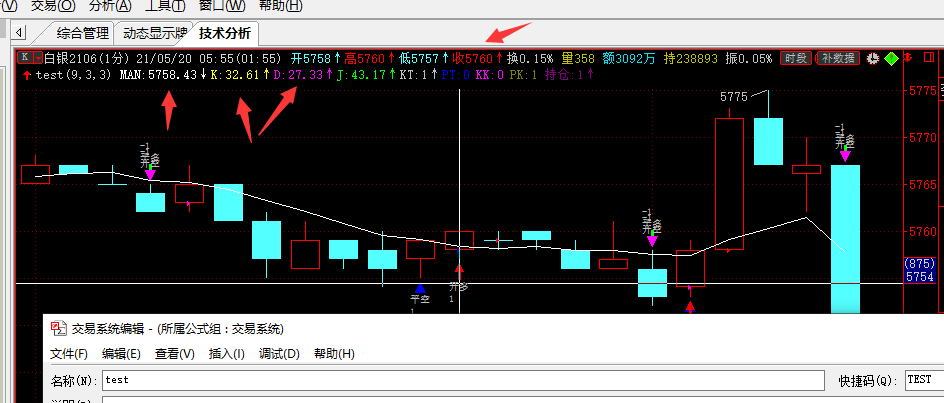Viewport: 944px width, 403px height.
Task: Click the MAN:5758.43 indicator value
Action: pyautogui.click(x=159, y=75)
